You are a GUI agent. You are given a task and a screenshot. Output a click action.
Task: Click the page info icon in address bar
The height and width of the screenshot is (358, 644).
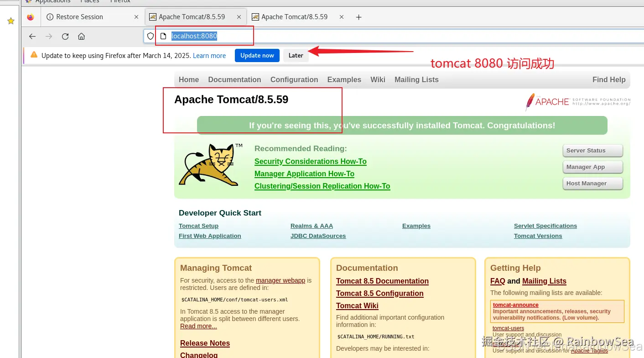point(163,36)
